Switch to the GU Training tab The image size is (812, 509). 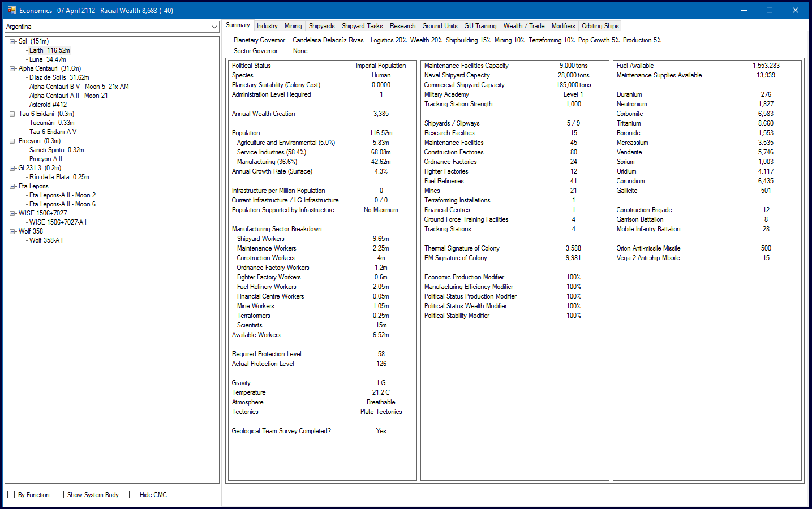click(480, 26)
